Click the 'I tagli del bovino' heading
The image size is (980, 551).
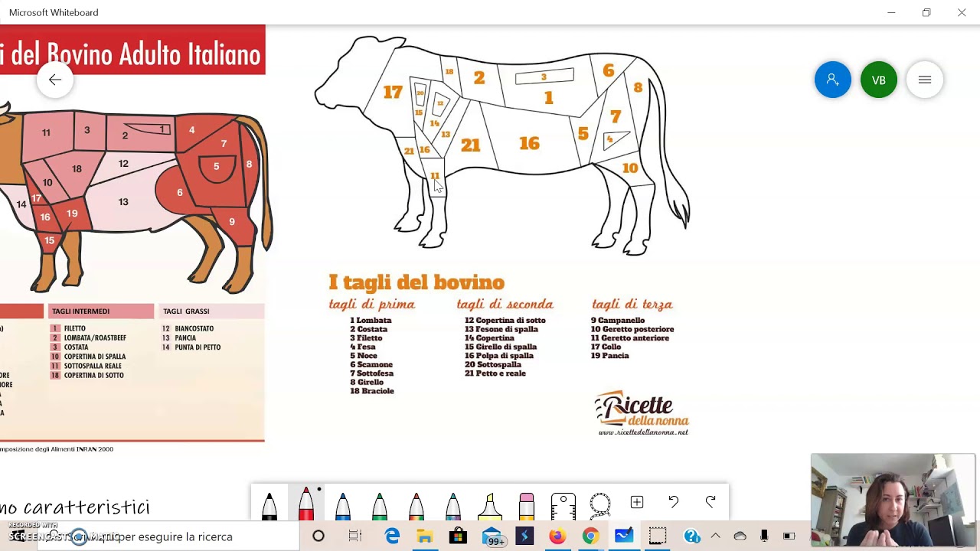pos(416,282)
